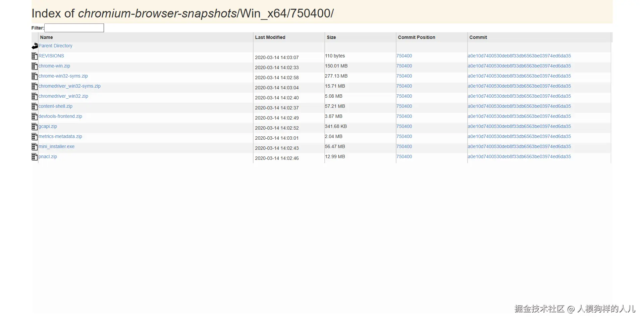Image resolution: width=644 pixels, height=322 pixels.
Task: Open the commit hash link in chrome-win.zip row
Action: click(519, 66)
